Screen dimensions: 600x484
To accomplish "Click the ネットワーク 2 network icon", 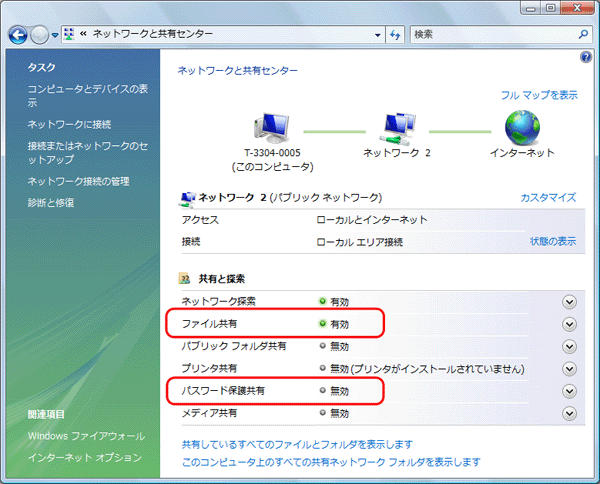I will point(396,129).
